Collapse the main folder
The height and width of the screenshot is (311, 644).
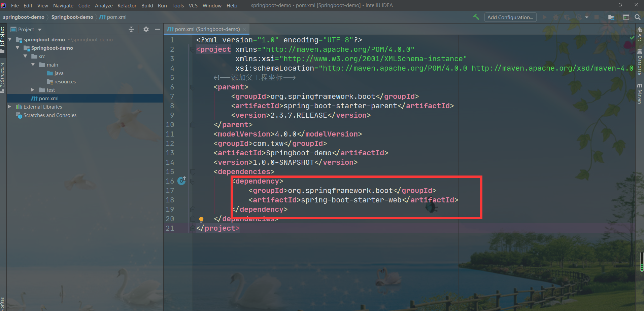pyautogui.click(x=33, y=65)
